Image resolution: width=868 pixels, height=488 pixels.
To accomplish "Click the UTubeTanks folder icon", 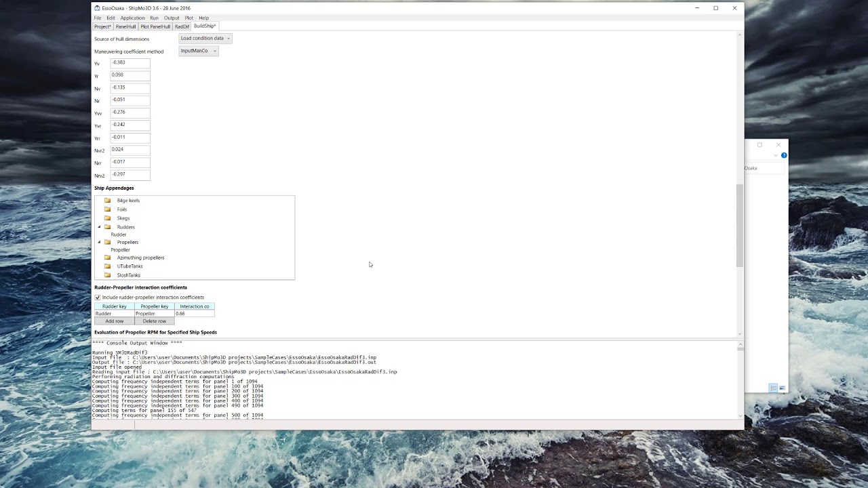I will coord(107,266).
